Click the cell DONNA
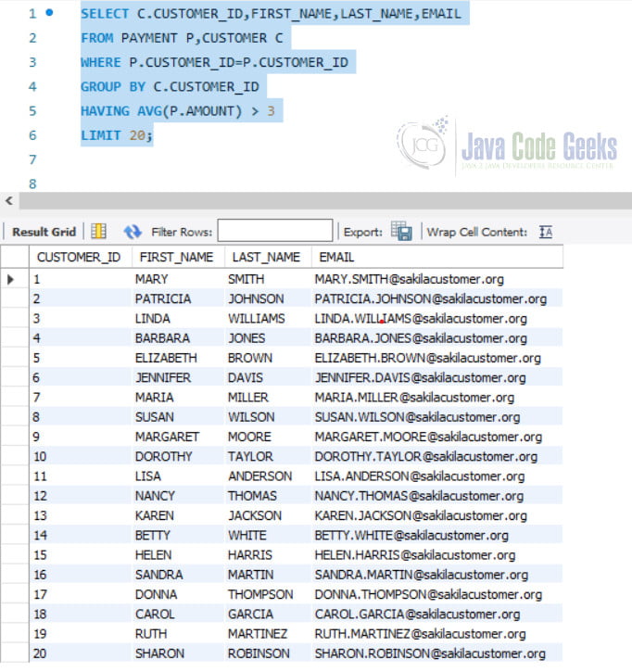Viewport: 632px width, 672px height. click(156, 595)
